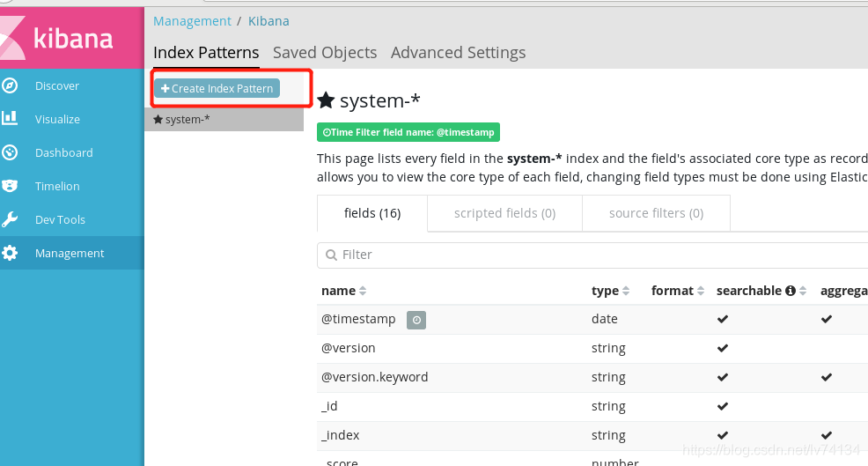
Task: Click the Management gear icon
Action: 10,253
